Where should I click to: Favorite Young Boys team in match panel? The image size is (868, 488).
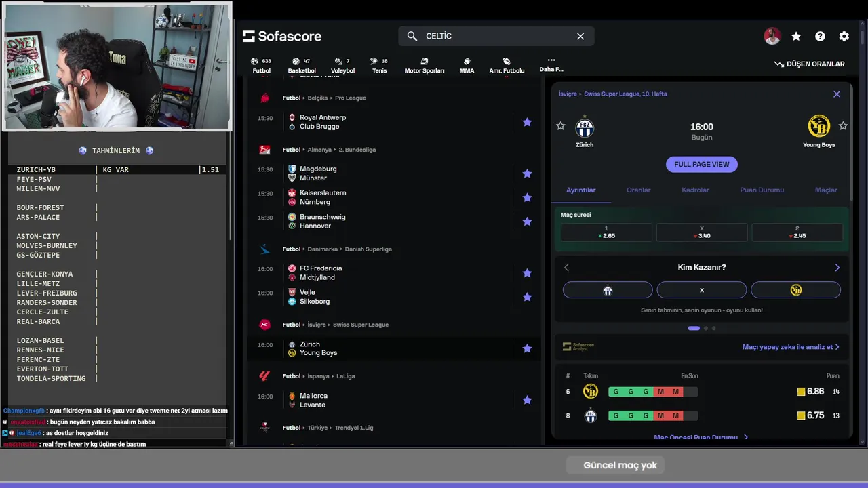click(843, 126)
